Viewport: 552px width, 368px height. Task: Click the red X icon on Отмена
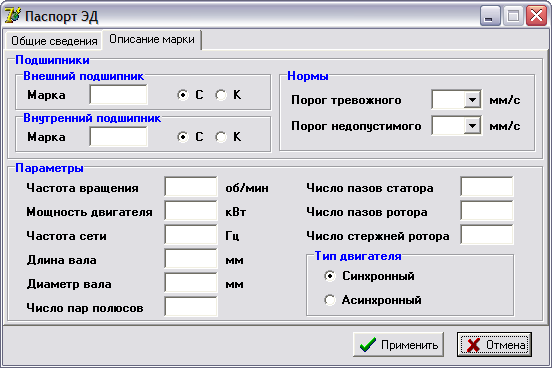click(473, 345)
